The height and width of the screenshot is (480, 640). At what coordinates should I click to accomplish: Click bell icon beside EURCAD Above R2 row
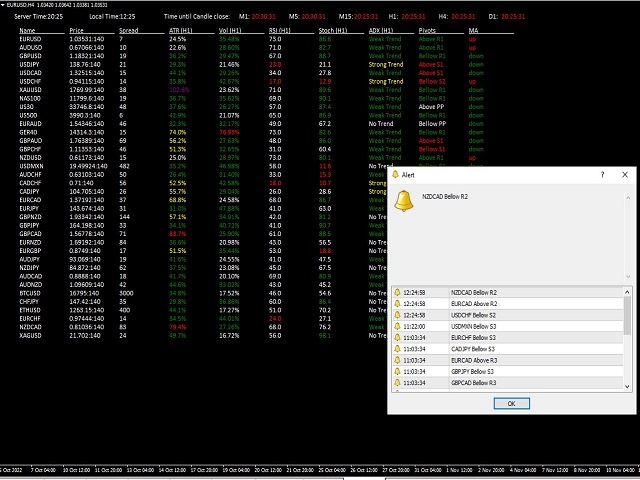397,303
